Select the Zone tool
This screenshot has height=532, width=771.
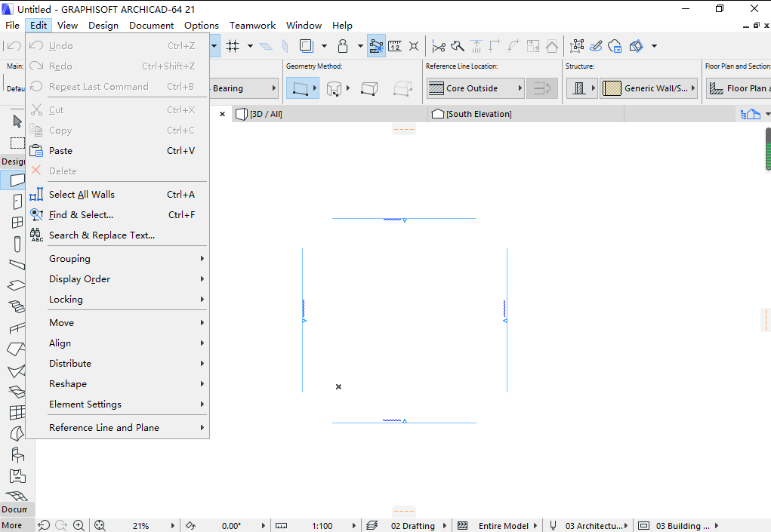(17, 476)
